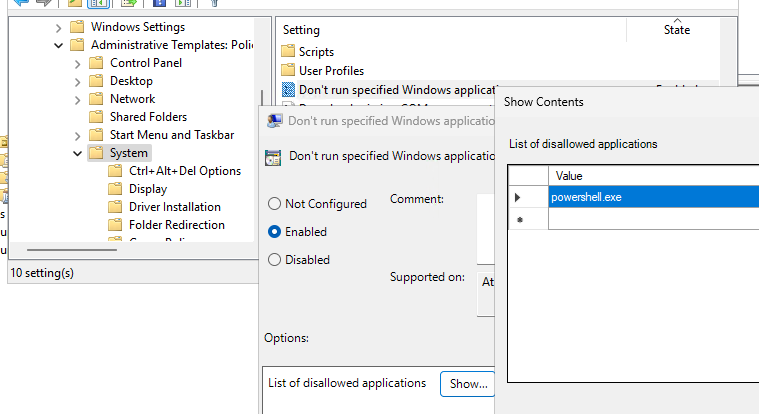Click the Folder Redirection folder icon
The width and height of the screenshot is (759, 414).
click(x=116, y=225)
